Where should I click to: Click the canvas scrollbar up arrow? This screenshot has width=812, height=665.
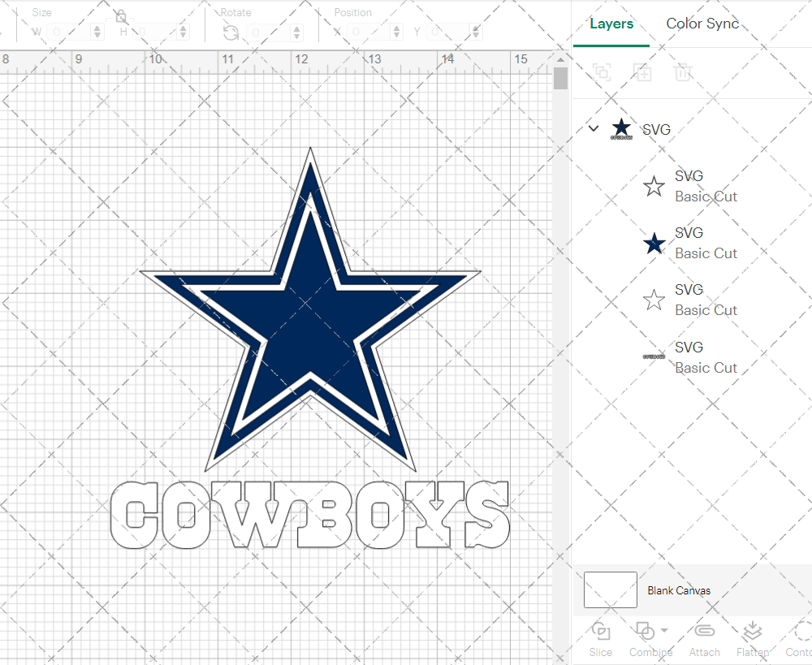point(560,59)
